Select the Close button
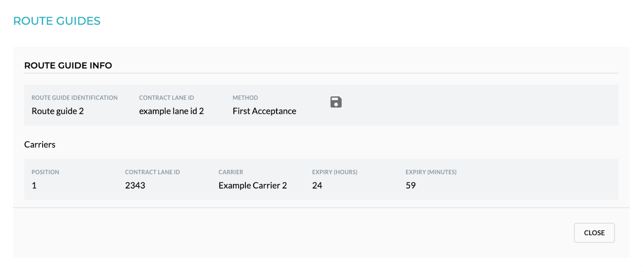The width and height of the screenshot is (644, 272). (x=594, y=233)
